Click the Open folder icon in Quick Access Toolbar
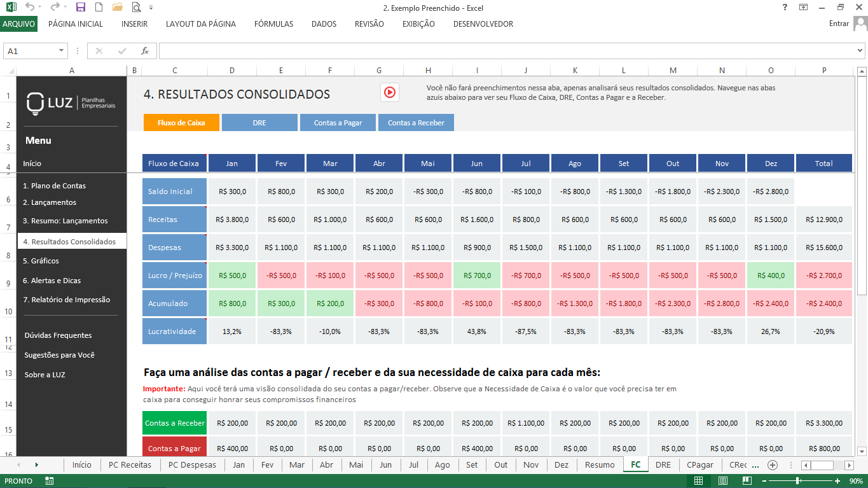The image size is (868, 488). (116, 7)
